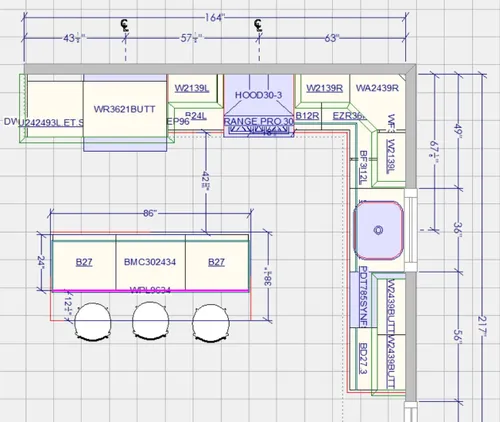Click the kitchen sink symbol

click(x=378, y=230)
